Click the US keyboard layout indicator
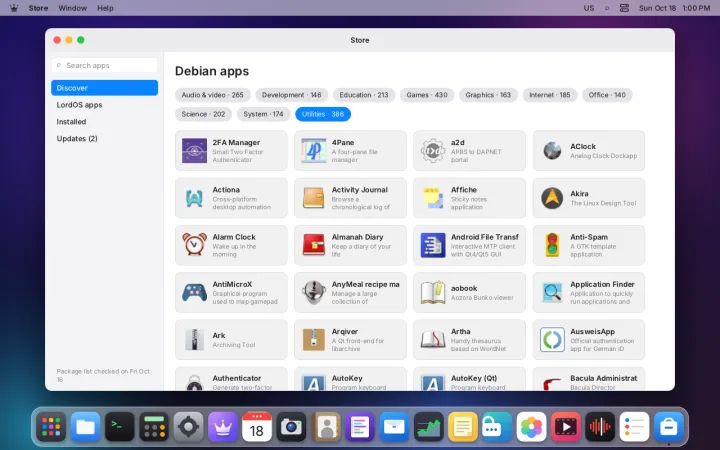Image resolution: width=720 pixels, height=450 pixels. 589,8
